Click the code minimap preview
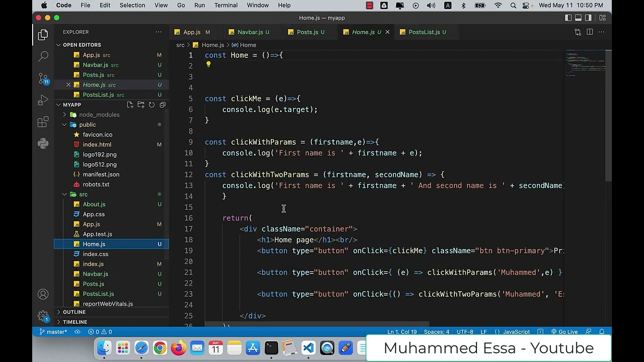Image resolution: width=644 pixels, height=362 pixels. 585,63
